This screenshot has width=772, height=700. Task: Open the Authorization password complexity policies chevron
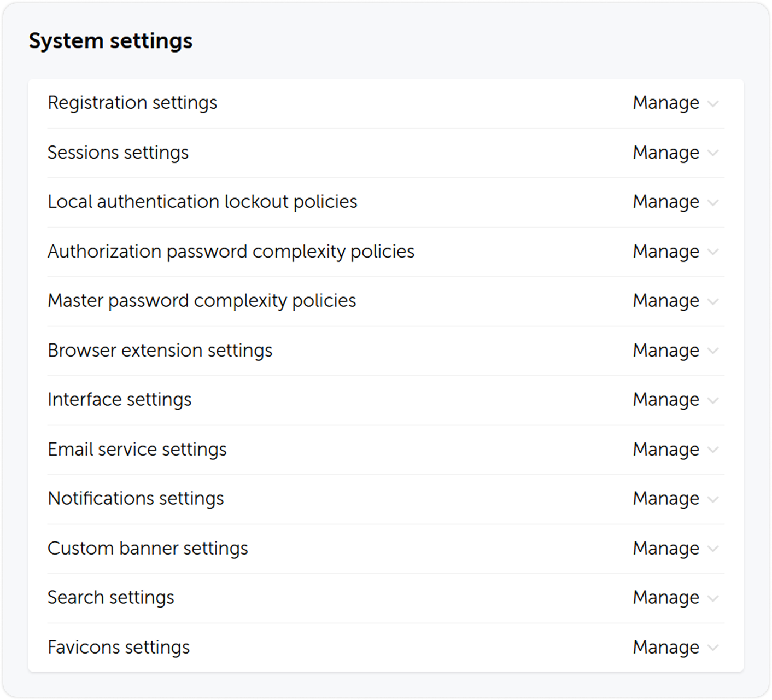[x=713, y=252]
